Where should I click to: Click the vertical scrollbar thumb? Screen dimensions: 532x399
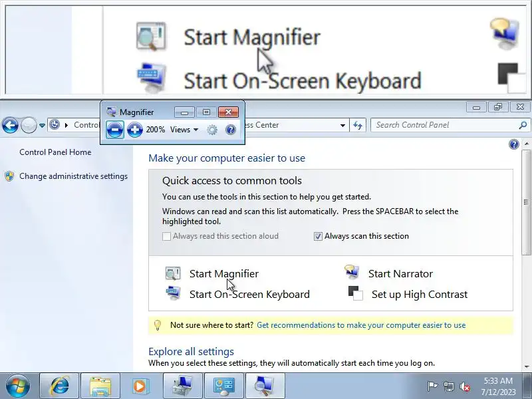[526, 203]
